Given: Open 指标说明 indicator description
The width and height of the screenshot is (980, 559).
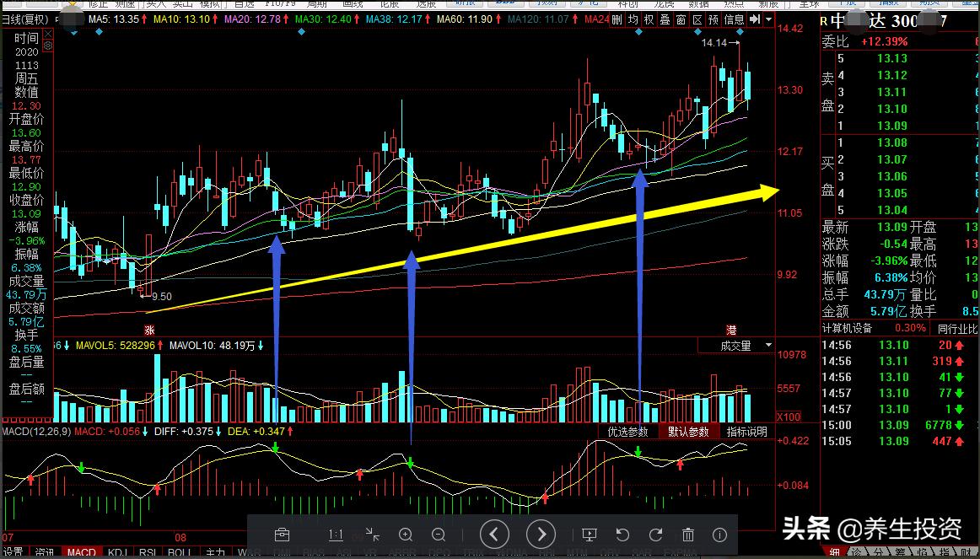Looking at the screenshot, I should click(x=746, y=432).
